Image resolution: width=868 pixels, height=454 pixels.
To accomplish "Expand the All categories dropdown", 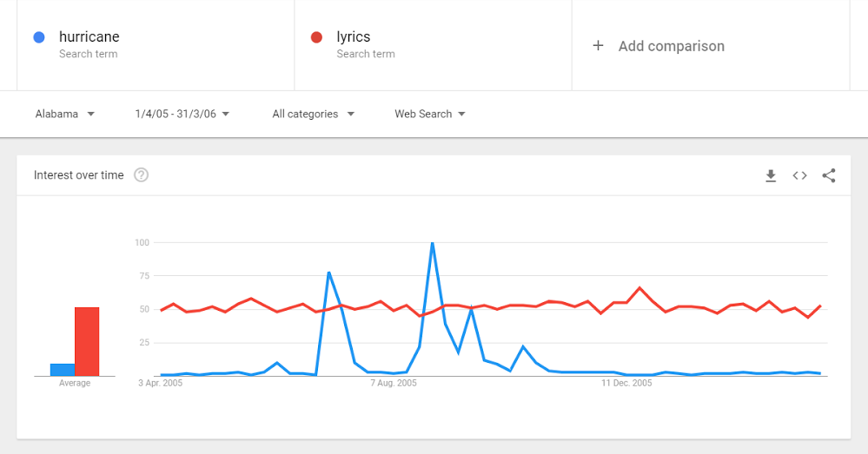I will pyautogui.click(x=314, y=114).
